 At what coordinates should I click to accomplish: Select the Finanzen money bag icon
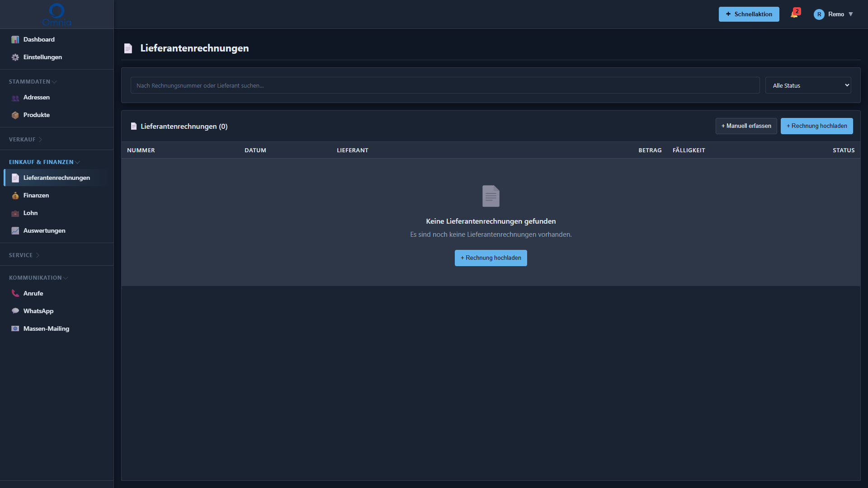pyautogui.click(x=15, y=196)
